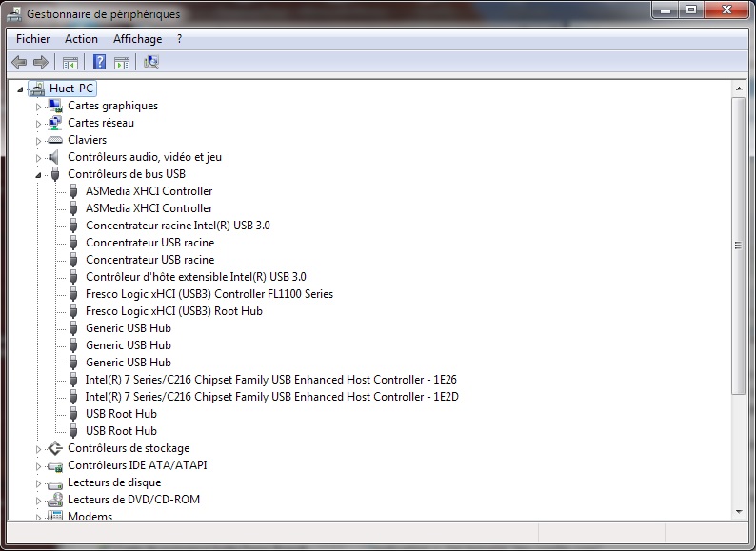Toggle the console tree toolbar icon
The image size is (756, 551).
[70, 63]
